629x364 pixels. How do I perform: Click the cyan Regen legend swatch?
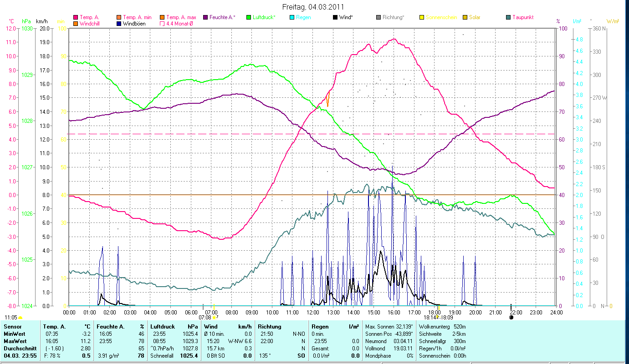292,17
